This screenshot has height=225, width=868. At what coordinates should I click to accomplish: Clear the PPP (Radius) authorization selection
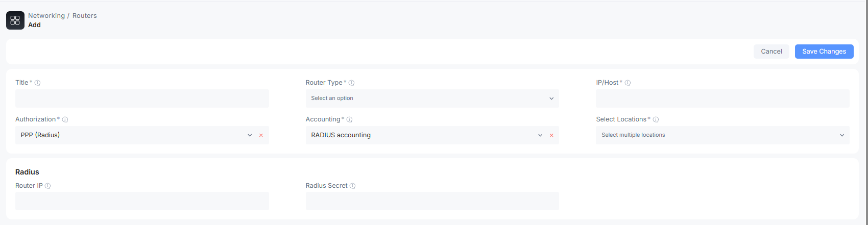(261, 135)
